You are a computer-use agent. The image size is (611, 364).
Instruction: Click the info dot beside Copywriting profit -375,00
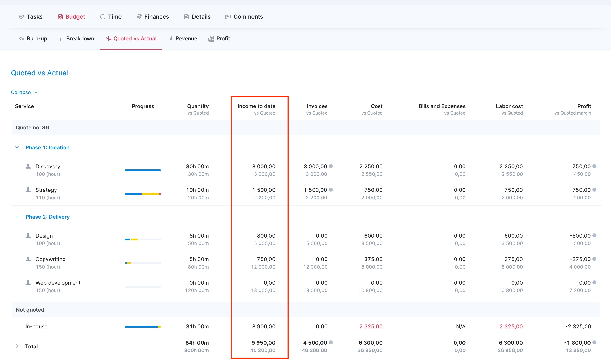point(594,259)
